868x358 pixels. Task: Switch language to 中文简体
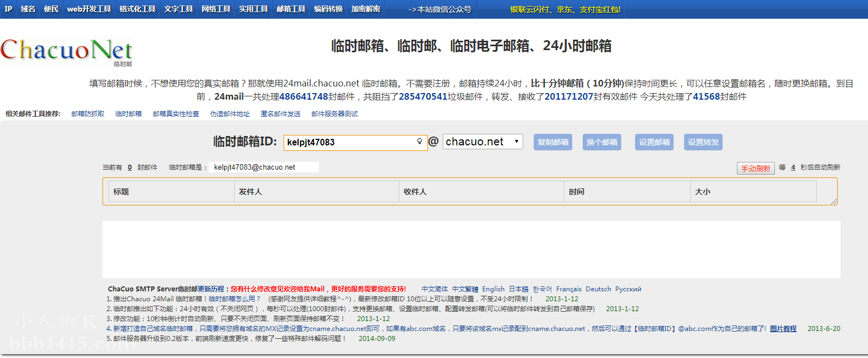coord(435,289)
